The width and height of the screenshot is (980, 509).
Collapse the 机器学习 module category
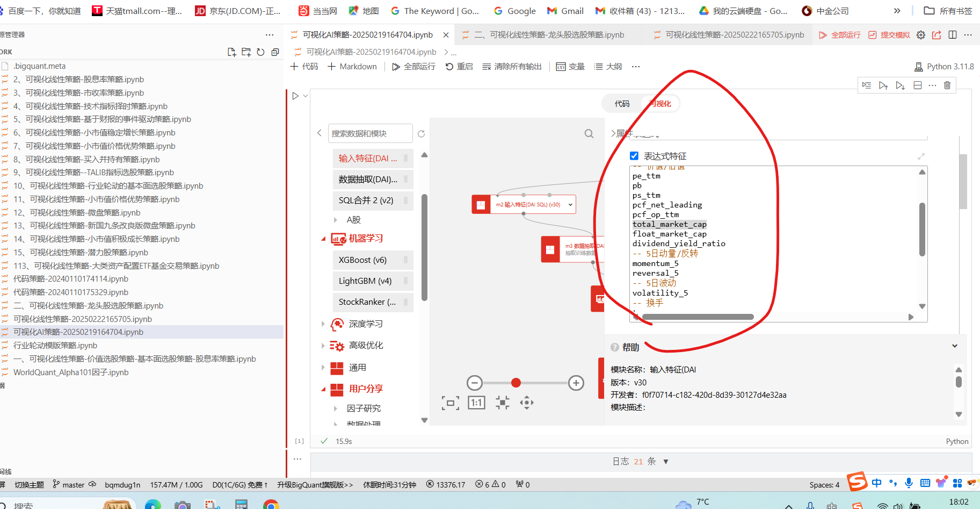pyautogui.click(x=323, y=239)
